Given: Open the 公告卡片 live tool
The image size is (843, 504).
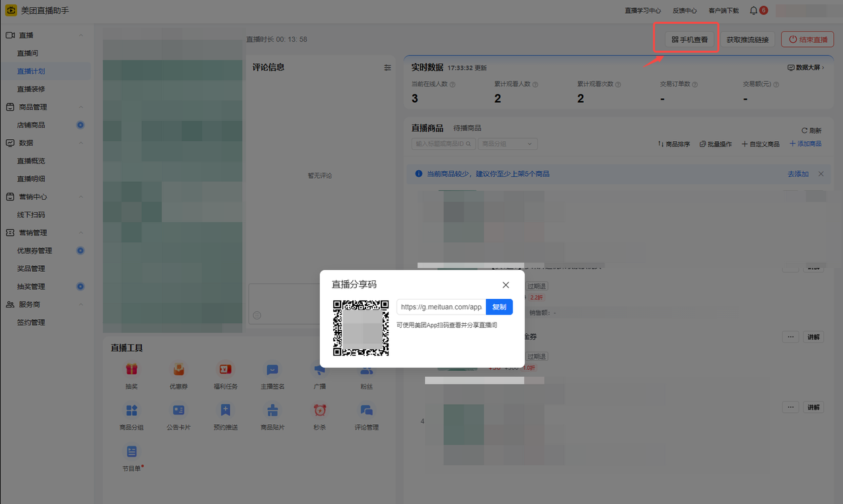Looking at the screenshot, I should click(179, 410).
